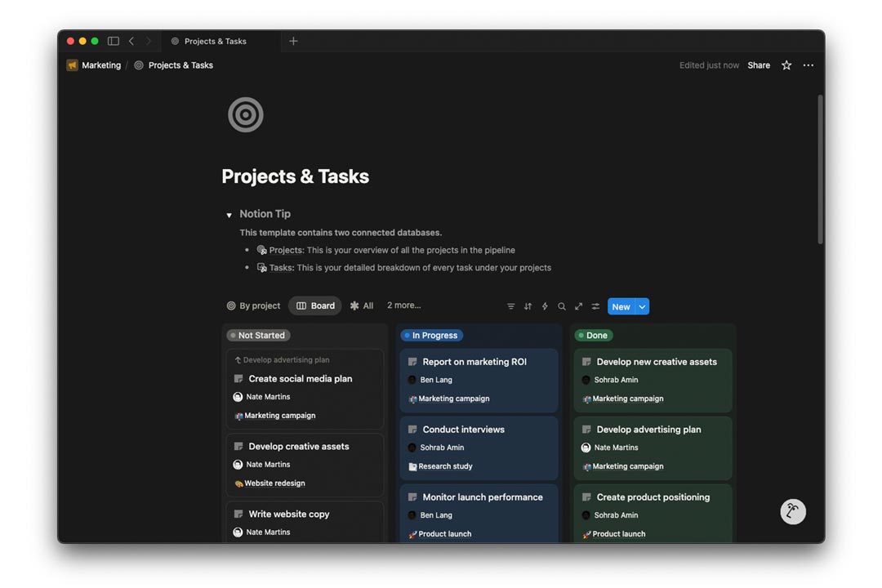Click the Share button

pos(759,65)
